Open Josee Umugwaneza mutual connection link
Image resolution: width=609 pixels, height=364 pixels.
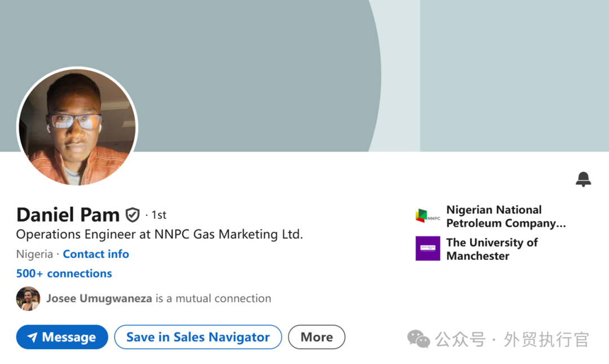pyautogui.click(x=159, y=299)
